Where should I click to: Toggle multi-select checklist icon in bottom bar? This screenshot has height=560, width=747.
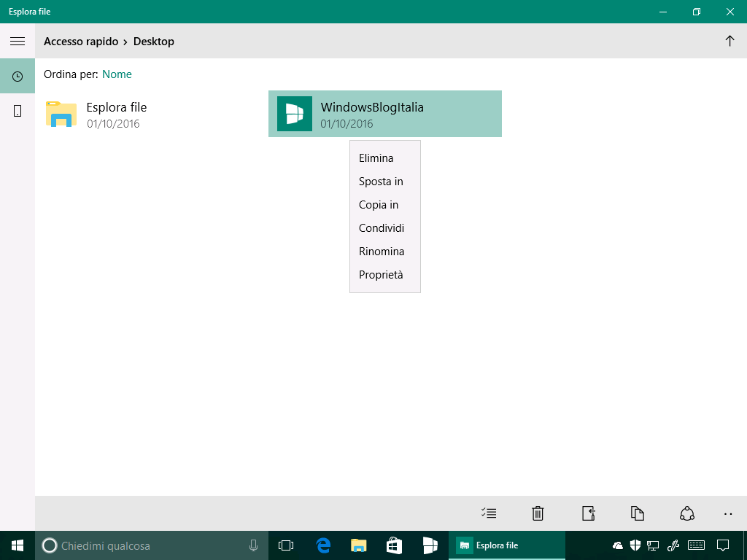click(489, 513)
